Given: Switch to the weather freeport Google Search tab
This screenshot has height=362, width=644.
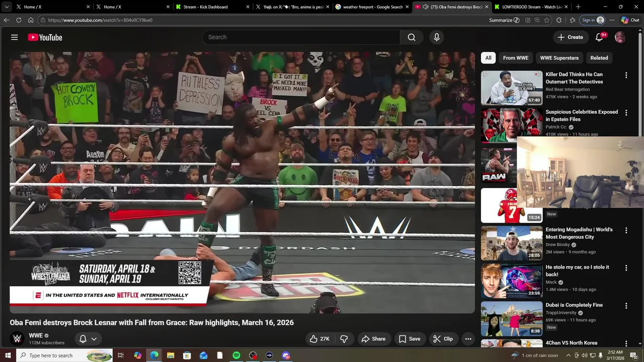Looking at the screenshot, I should click(x=372, y=7).
